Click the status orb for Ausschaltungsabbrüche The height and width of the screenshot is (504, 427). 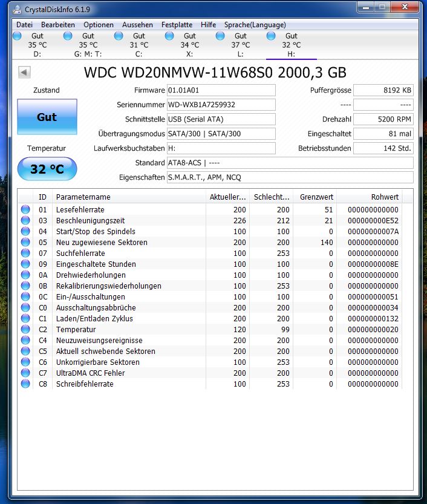(25, 307)
